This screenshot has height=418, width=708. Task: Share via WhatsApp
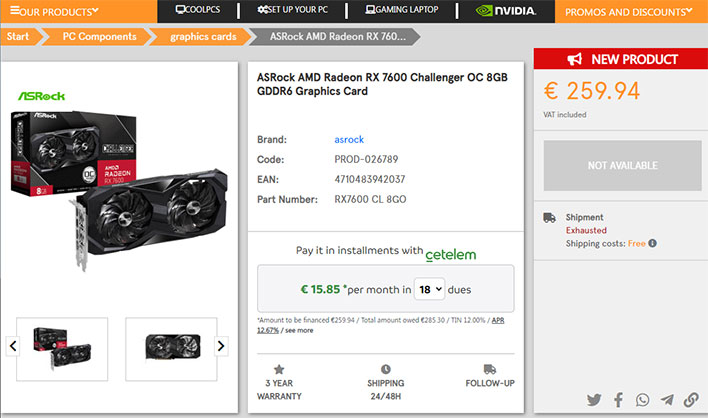click(x=643, y=399)
